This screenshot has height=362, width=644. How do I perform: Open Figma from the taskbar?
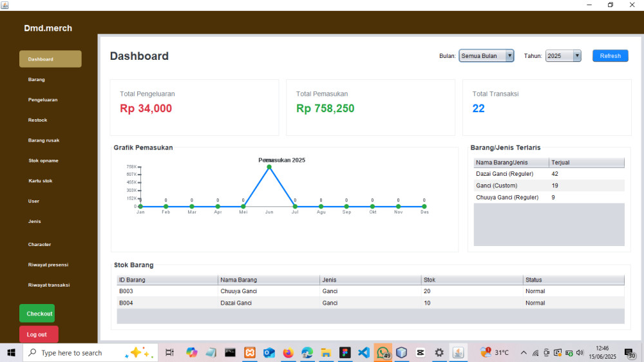tap(345, 352)
